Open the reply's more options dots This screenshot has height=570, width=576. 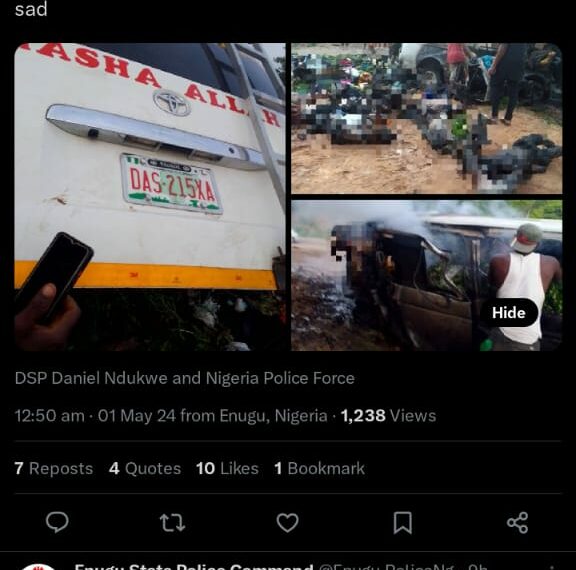pos(552,567)
